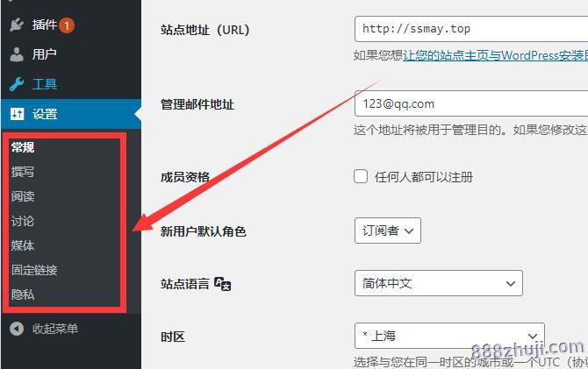The image size is (588, 369).
Task: Open the 常规 settings submenu item
Action: point(23,147)
